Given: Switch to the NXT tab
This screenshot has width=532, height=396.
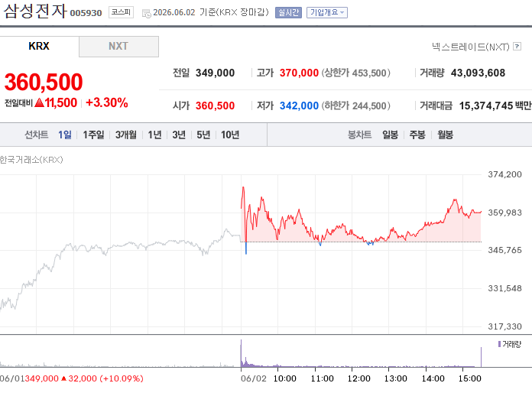Looking at the screenshot, I should [118, 46].
